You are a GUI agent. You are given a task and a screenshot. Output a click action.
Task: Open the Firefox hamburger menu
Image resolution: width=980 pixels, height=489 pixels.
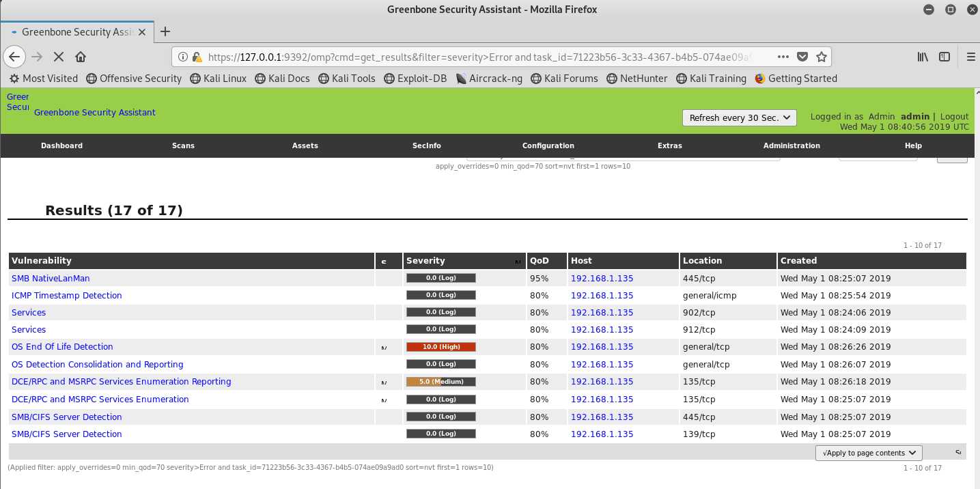pyautogui.click(x=970, y=57)
